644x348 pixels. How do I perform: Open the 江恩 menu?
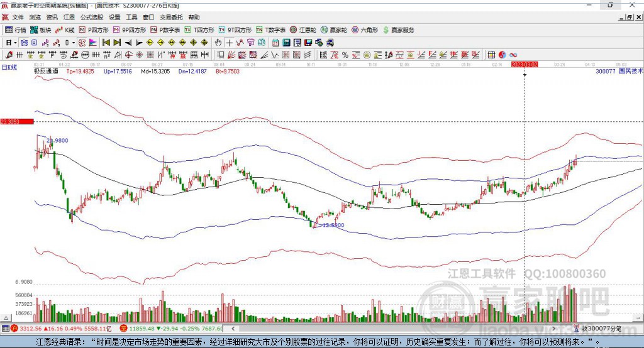click(x=69, y=18)
